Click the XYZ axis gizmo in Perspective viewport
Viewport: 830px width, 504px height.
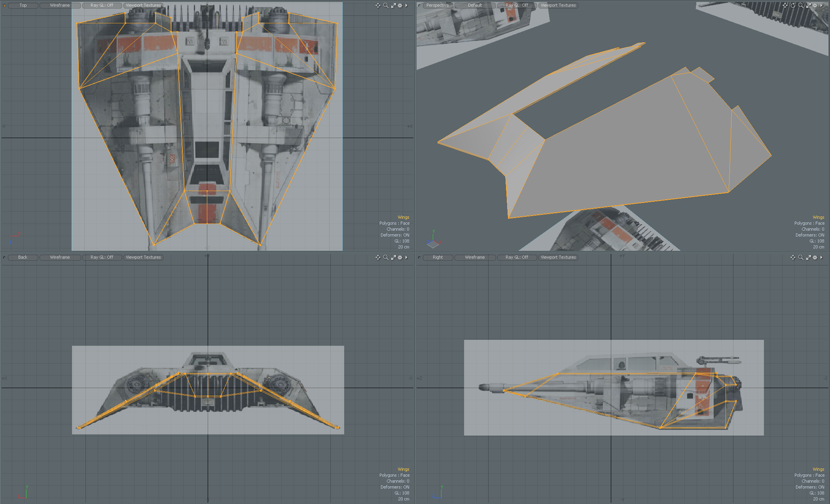point(434,239)
